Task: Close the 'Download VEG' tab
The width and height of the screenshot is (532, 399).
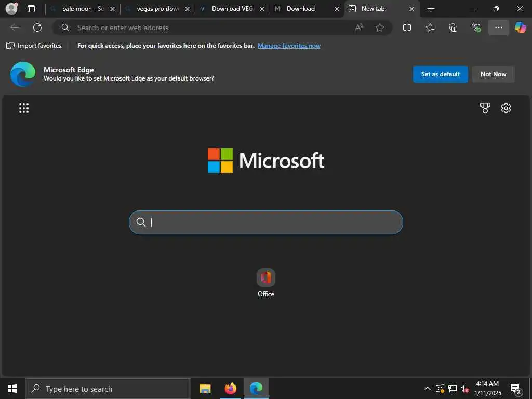Action: click(x=262, y=9)
